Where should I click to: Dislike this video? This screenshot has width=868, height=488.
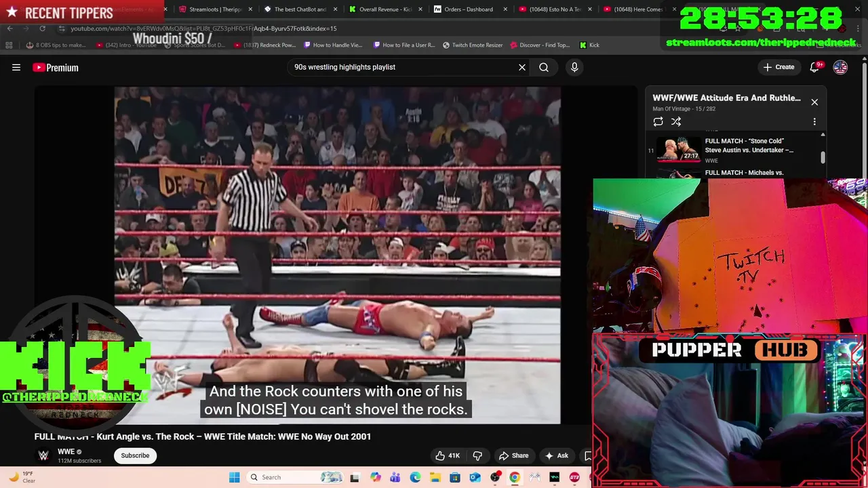(477, 455)
